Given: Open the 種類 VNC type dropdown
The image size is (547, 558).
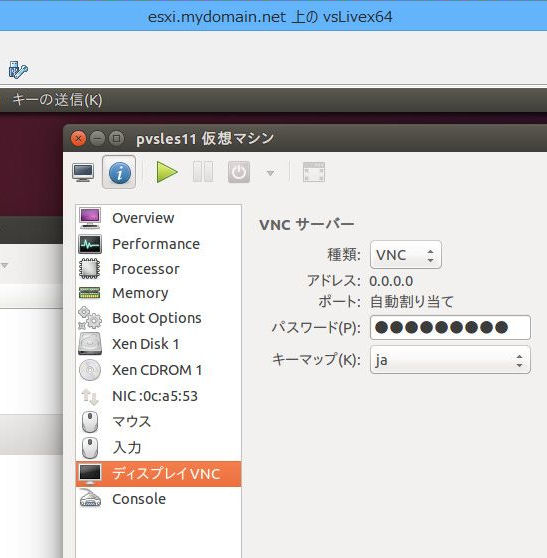Looking at the screenshot, I should pyautogui.click(x=406, y=255).
